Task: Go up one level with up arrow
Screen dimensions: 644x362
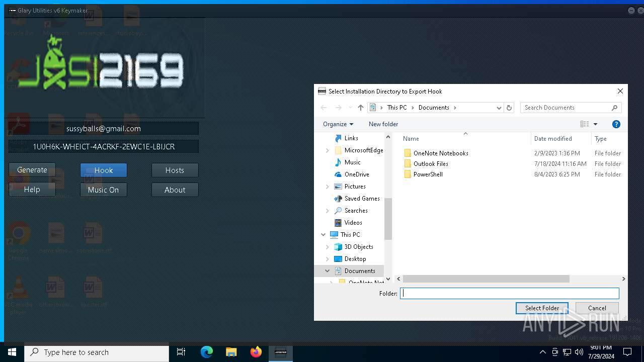Action: click(361, 108)
